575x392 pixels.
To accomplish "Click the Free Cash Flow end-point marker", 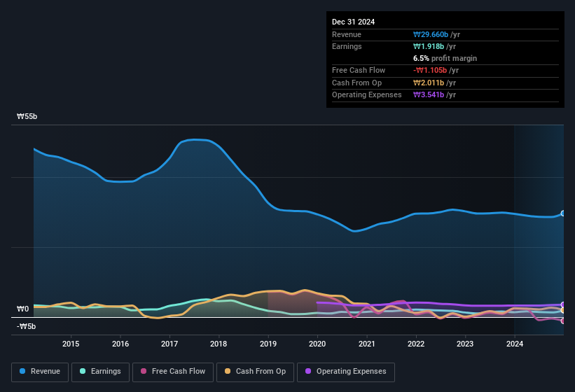I will [563, 321].
